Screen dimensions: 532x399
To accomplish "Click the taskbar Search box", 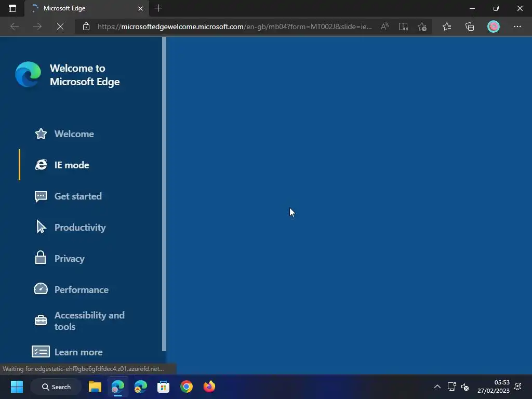I will pos(56,387).
